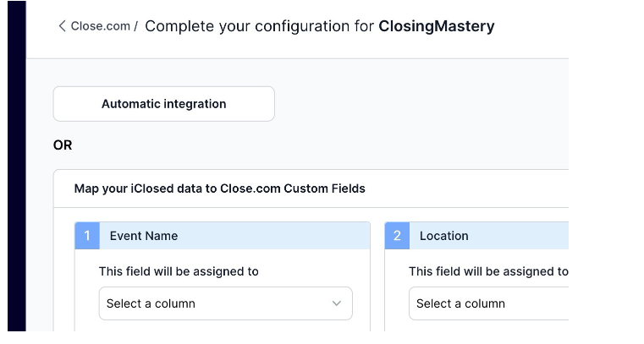644x344 pixels.
Task: Focus the Event Name Select a column placeholder
Action: (x=151, y=303)
